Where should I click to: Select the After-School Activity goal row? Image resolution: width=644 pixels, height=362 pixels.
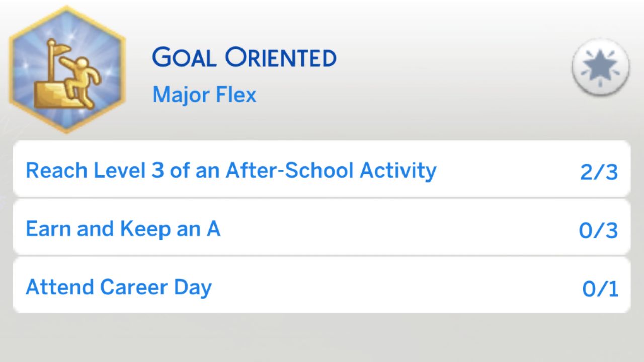322,169
